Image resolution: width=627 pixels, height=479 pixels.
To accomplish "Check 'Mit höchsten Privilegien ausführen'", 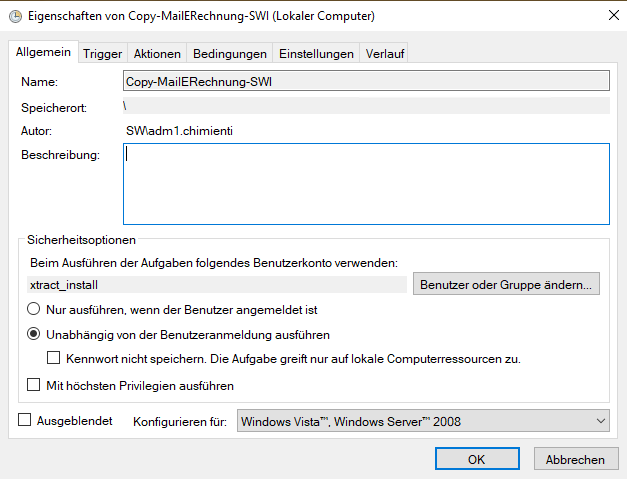I will pos(34,385).
